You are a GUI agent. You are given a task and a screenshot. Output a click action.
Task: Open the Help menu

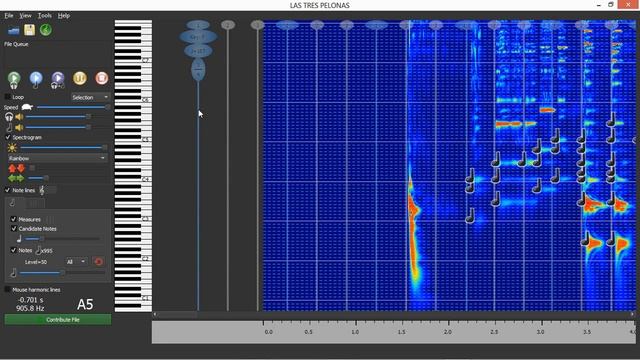(64, 16)
